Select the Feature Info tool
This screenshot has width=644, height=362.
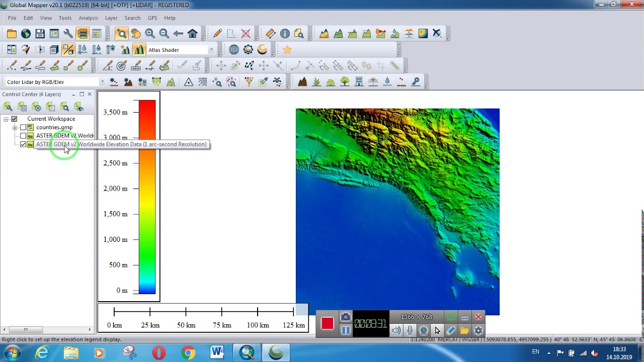284,34
